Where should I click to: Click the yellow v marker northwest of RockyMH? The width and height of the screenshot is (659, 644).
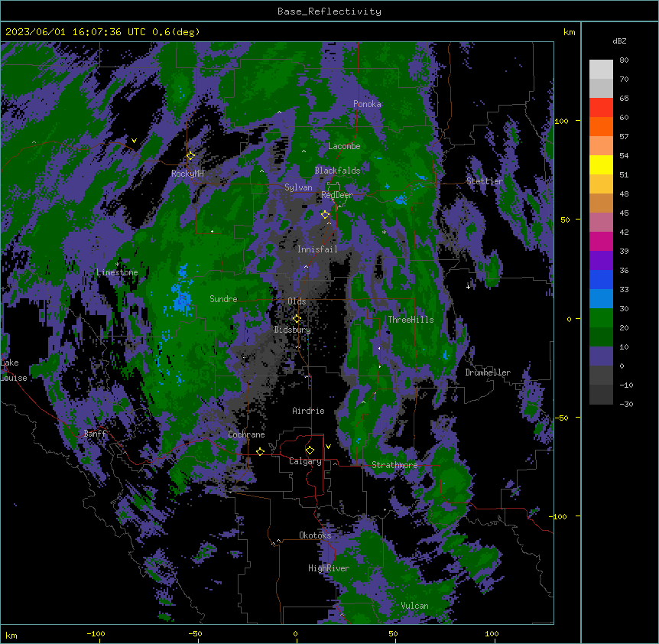point(134,141)
